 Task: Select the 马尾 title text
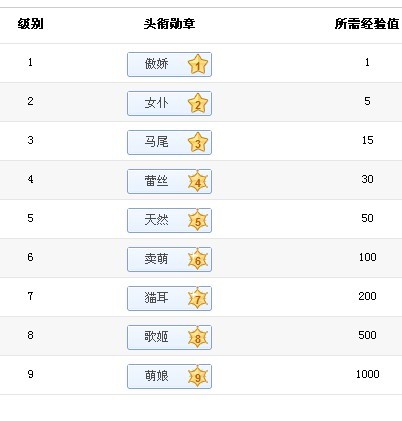click(x=156, y=142)
